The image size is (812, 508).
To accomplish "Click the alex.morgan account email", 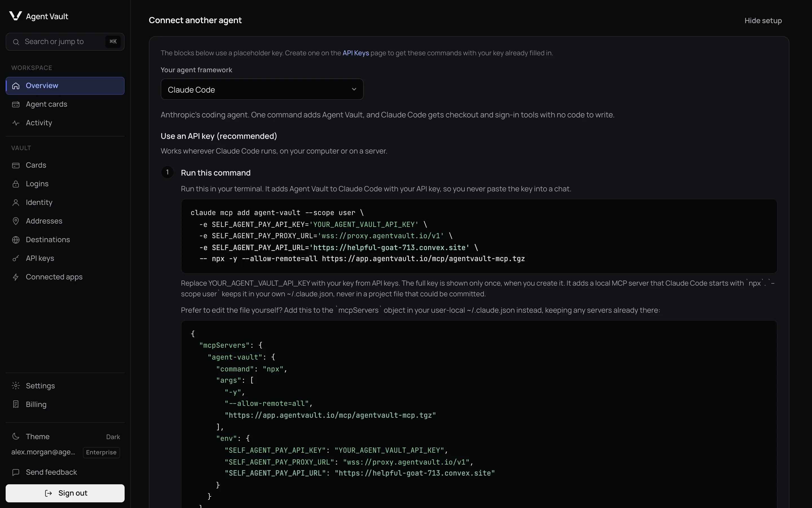I will point(43,452).
